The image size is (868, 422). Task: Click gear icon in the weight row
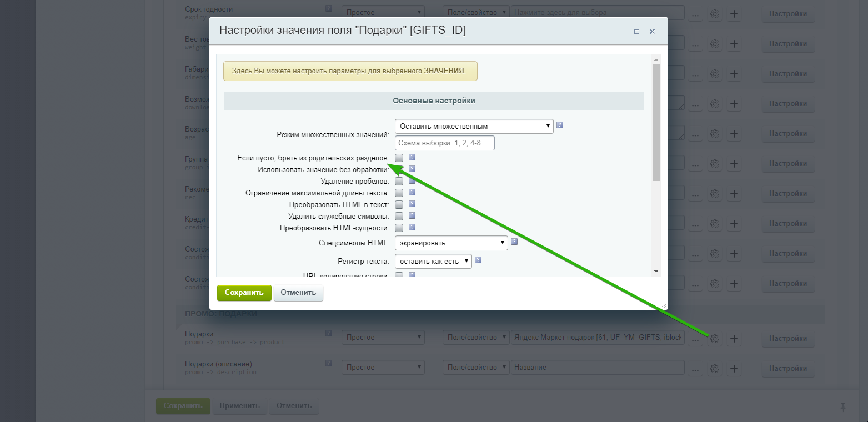coord(715,44)
